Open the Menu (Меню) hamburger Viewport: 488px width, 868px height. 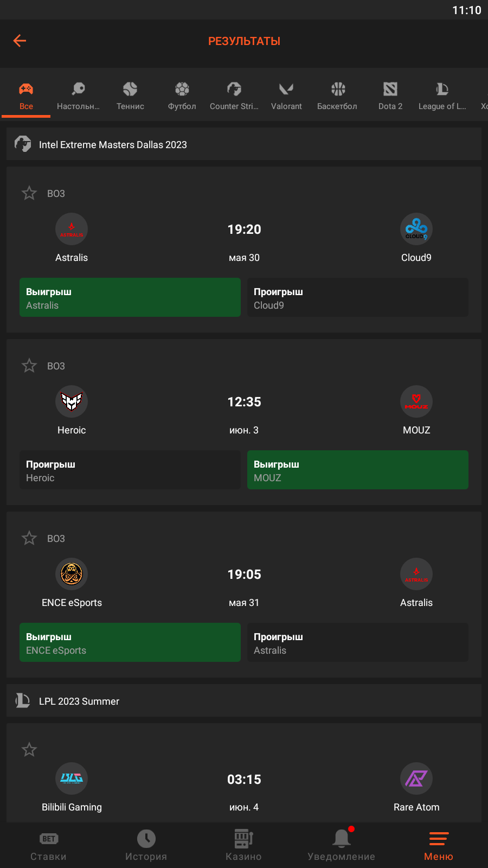click(438, 846)
